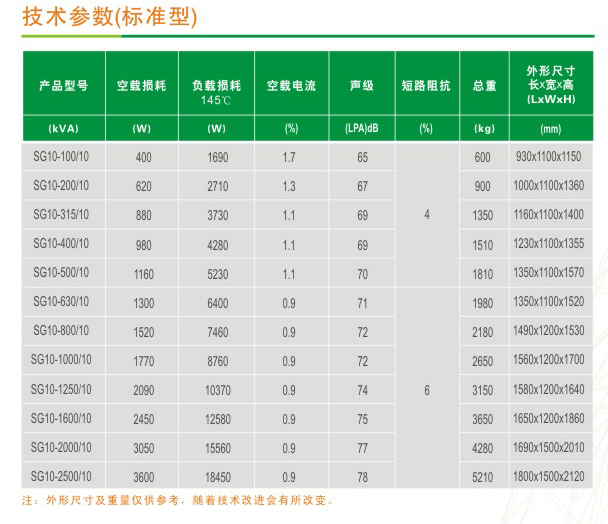Click total weight value 600
Image resolution: width=608 pixels, height=524 pixels.
(483, 157)
